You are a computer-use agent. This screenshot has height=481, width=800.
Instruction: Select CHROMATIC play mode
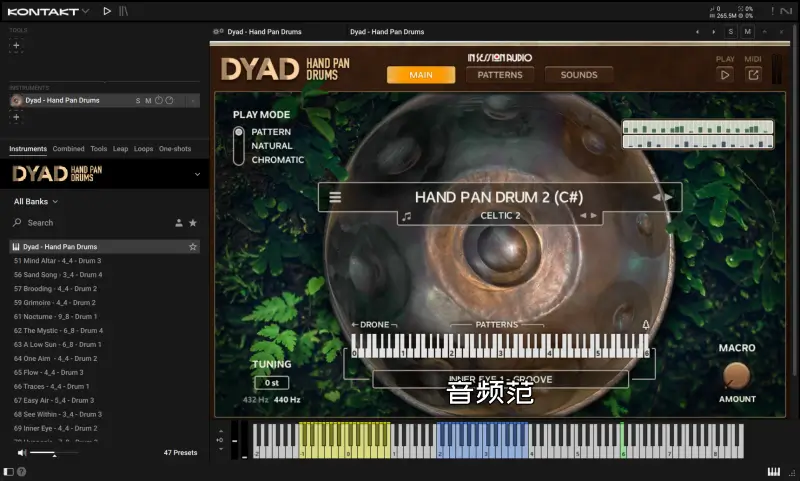[x=278, y=160]
